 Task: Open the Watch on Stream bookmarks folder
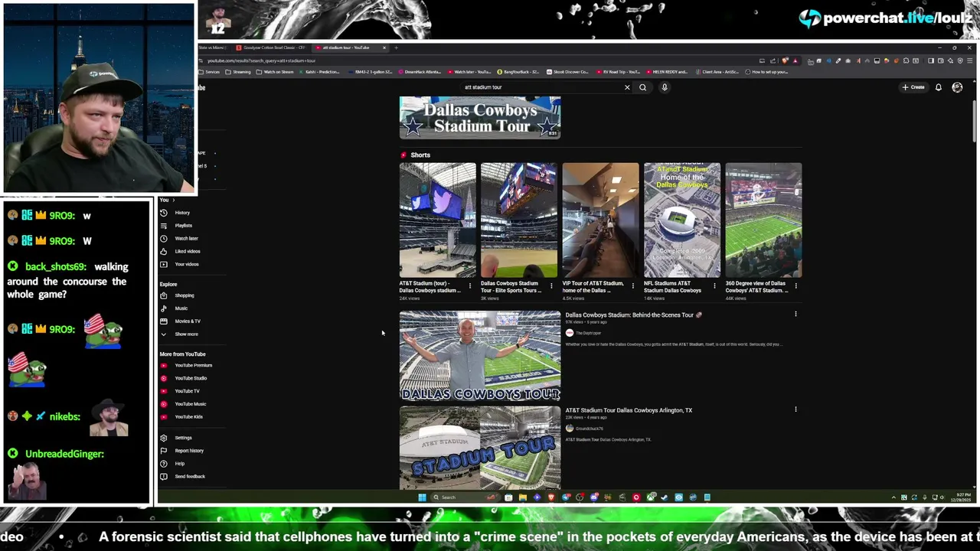[x=275, y=72]
